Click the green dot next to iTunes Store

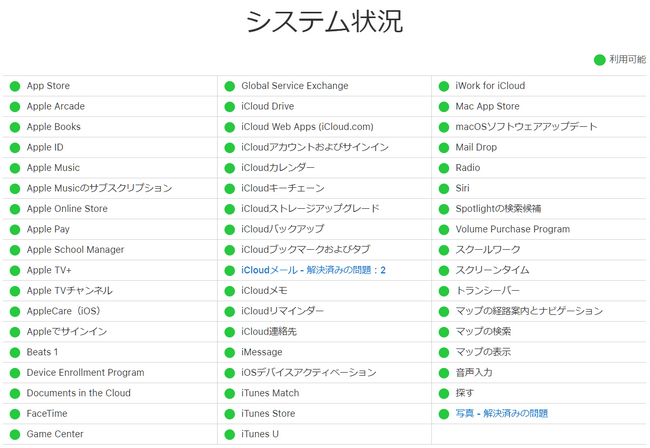pos(230,414)
